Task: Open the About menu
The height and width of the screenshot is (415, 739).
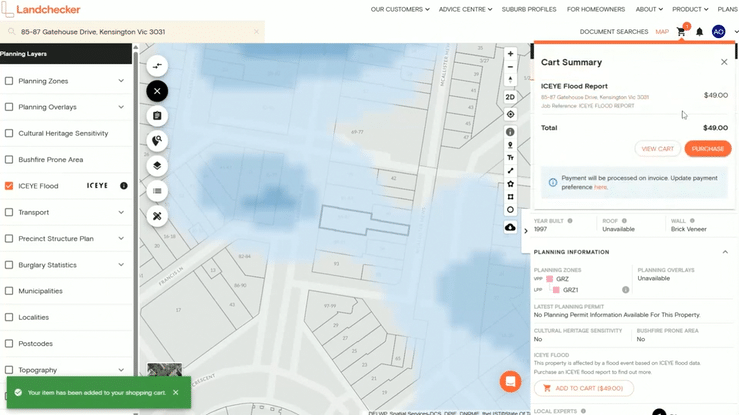Action: click(x=649, y=9)
